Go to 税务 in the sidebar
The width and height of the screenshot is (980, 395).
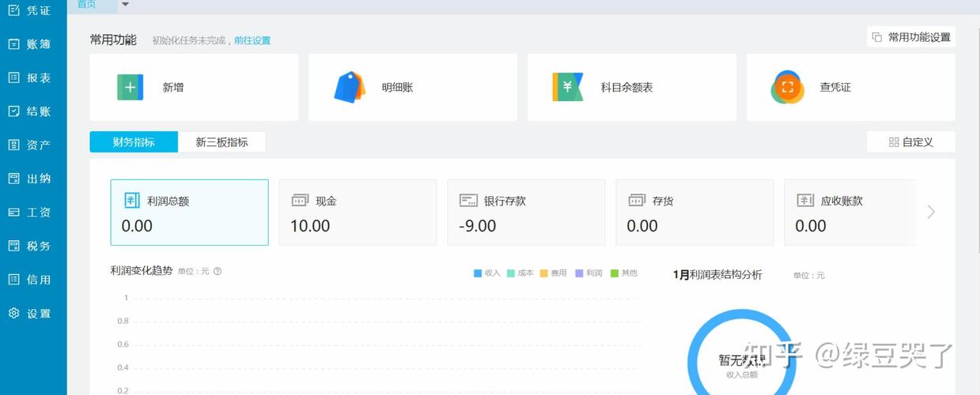[29, 246]
